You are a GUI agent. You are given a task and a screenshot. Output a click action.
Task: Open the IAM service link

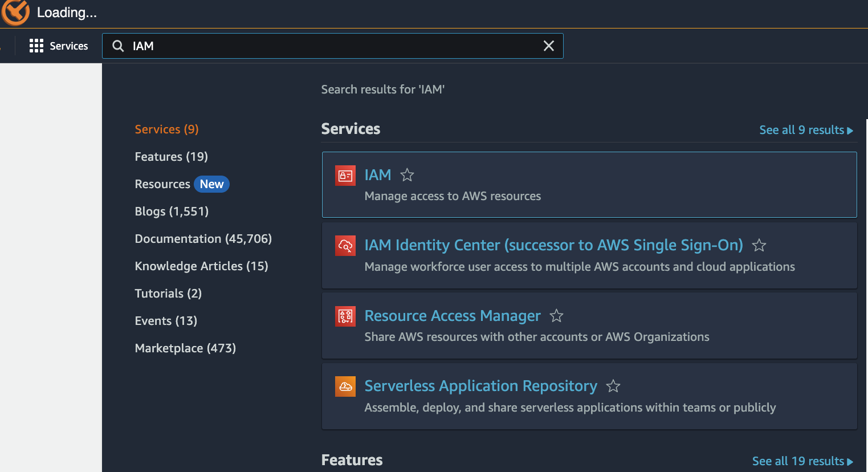click(378, 175)
